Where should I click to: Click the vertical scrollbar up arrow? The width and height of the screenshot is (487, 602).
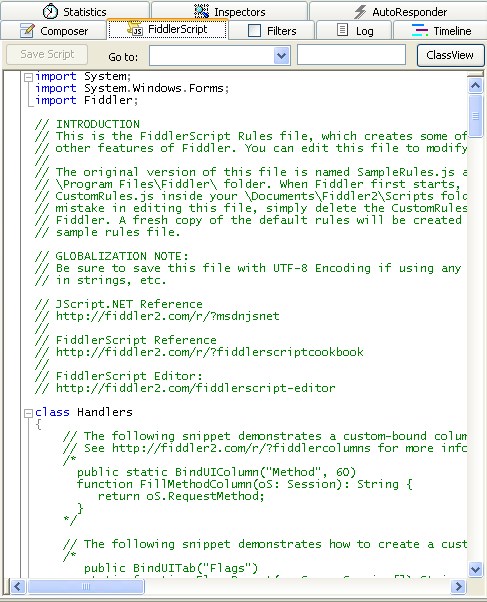tap(475, 86)
